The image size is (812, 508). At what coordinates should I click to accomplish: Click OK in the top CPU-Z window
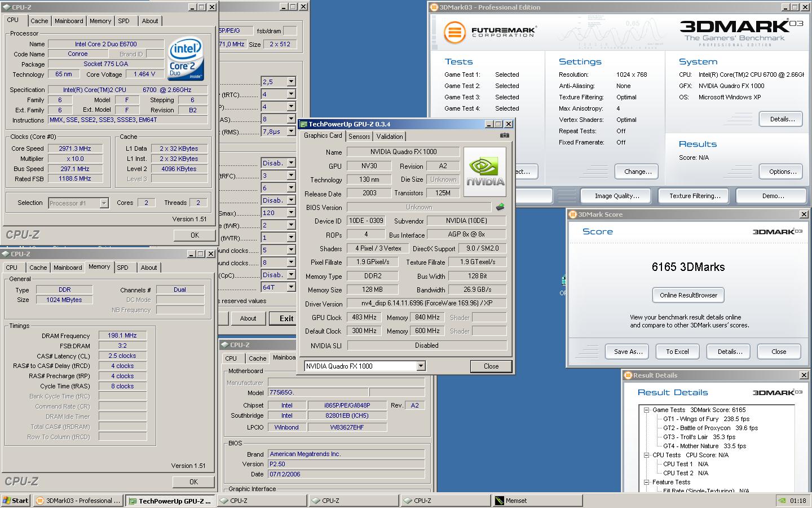tap(195, 235)
